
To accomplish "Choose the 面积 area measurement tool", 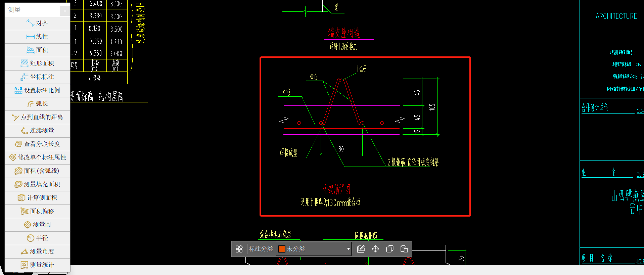I will (x=37, y=50).
